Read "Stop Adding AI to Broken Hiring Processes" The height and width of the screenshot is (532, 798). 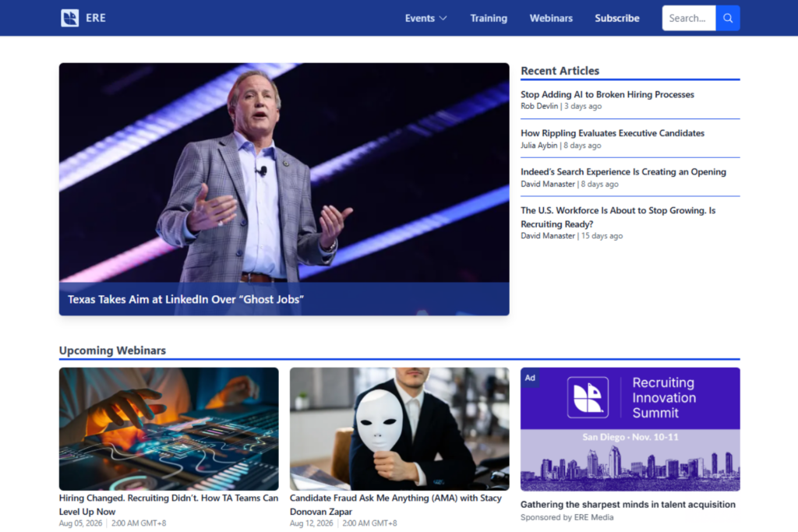(x=607, y=94)
